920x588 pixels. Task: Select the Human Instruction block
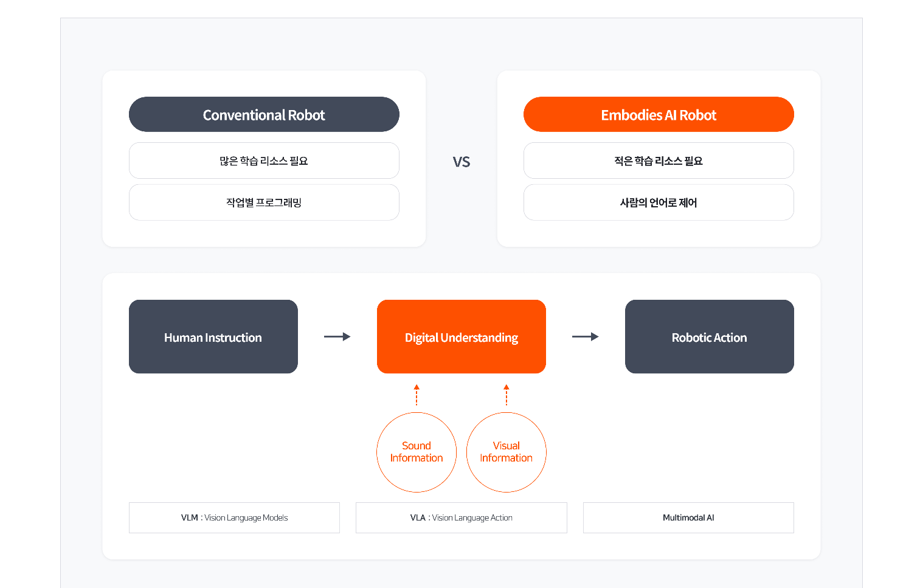pyautogui.click(x=213, y=337)
